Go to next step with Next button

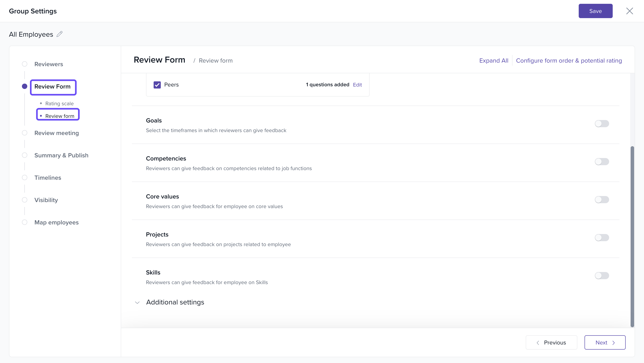605,342
